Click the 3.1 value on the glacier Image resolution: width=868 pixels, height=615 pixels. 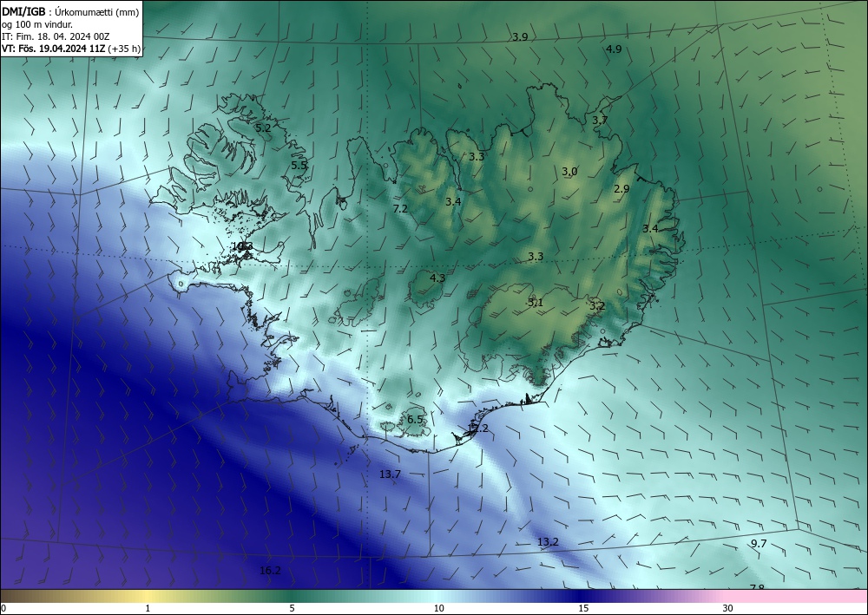click(536, 303)
